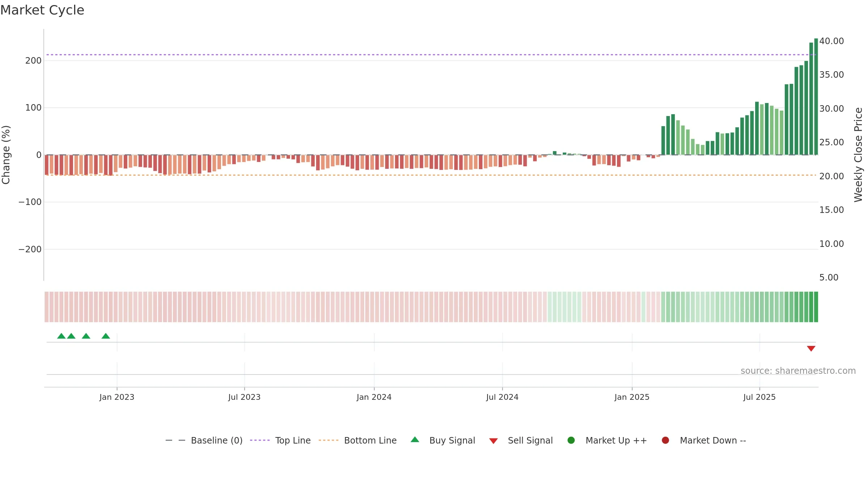Toggle the Buy Signal legend entry
868x488 pixels.
[443, 440]
